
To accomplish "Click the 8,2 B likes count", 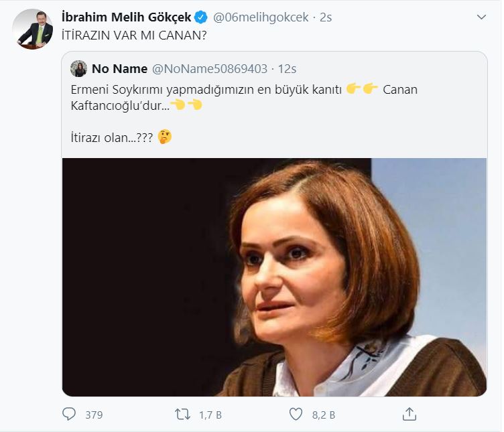I will coord(324,415).
